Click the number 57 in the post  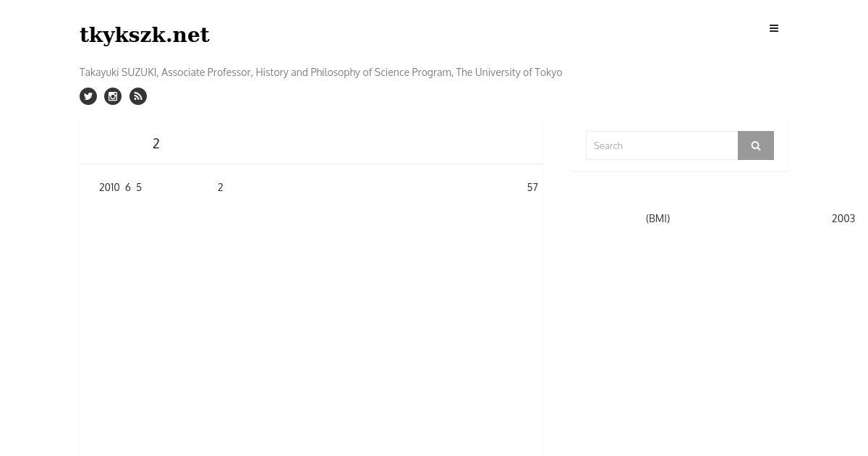(x=532, y=187)
